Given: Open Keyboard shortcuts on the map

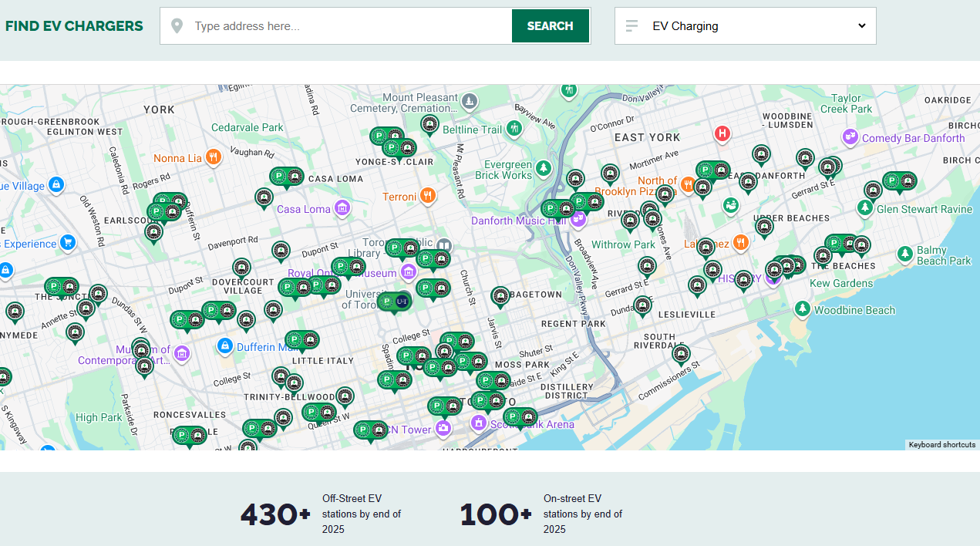Looking at the screenshot, I should [x=941, y=445].
